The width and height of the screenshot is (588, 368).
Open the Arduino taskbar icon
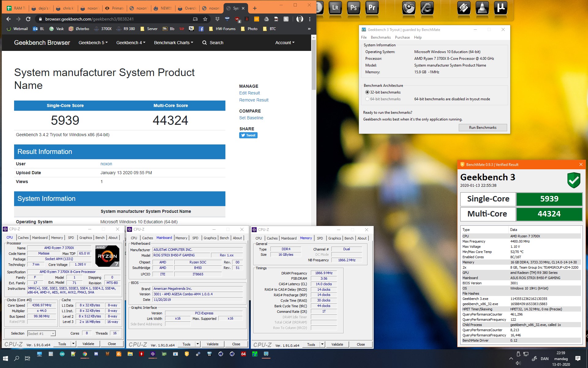pyautogui.click(x=62, y=354)
